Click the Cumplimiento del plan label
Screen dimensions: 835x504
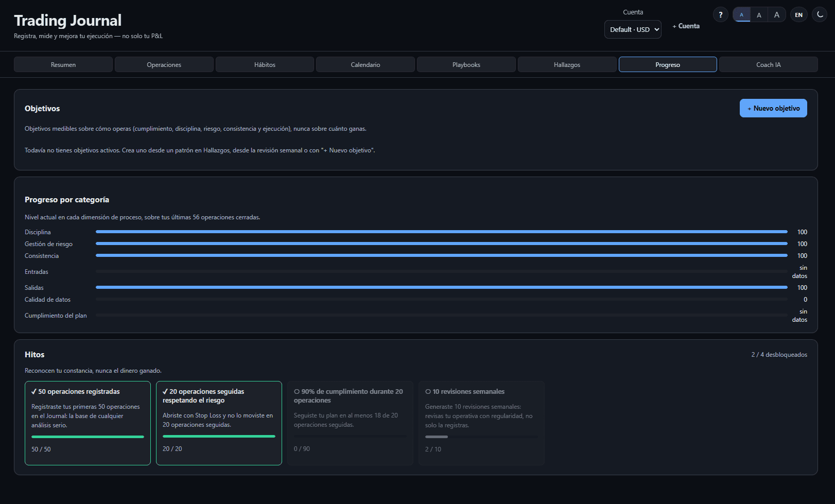coord(56,316)
